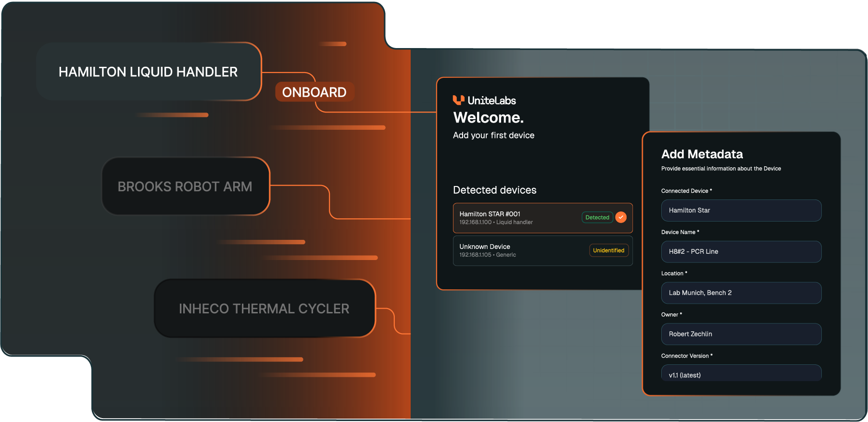Image resolution: width=868 pixels, height=422 pixels.
Task: Click the 'Owner *' label
Action: pyautogui.click(x=671, y=315)
